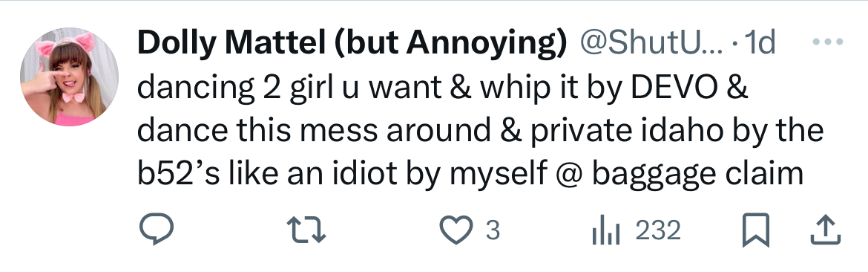Open Dolly Mattel's profile picture
The height and width of the screenshot is (272, 868).
(69, 77)
